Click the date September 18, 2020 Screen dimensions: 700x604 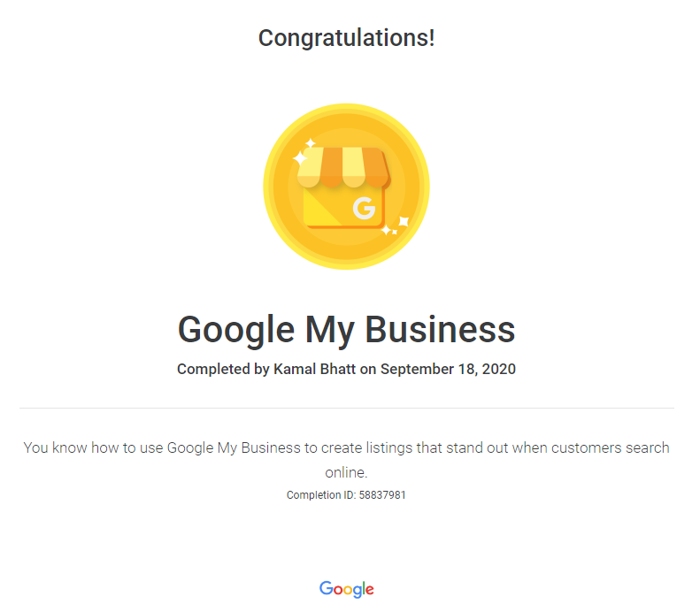pos(448,370)
